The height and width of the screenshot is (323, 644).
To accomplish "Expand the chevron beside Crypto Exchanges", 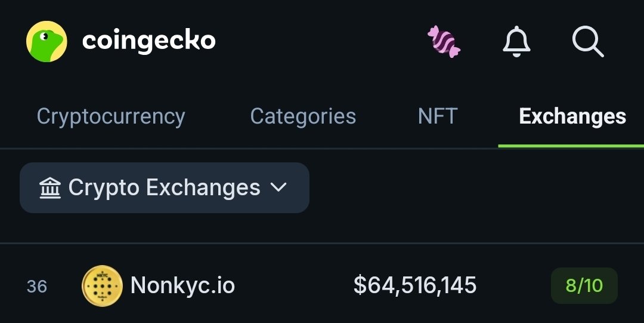I will [x=278, y=187].
